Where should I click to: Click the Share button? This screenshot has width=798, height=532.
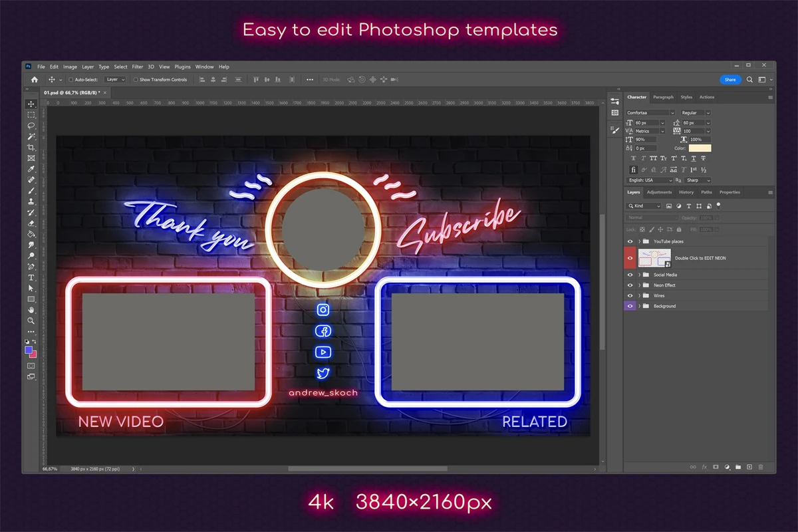730,80
